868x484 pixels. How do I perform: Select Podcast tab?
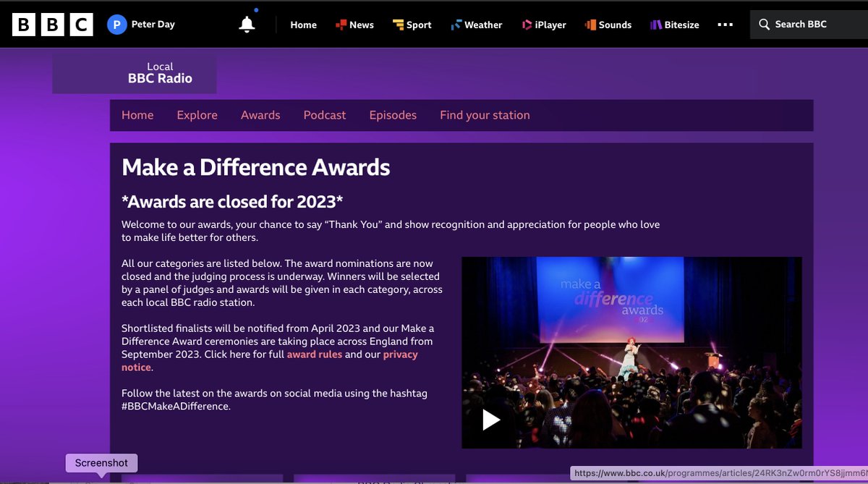coord(325,115)
